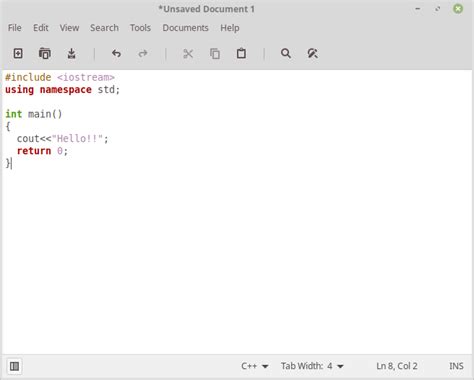The width and height of the screenshot is (474, 380).
Task: Click the cout<<"Hello!!"; line
Action: click(x=63, y=139)
